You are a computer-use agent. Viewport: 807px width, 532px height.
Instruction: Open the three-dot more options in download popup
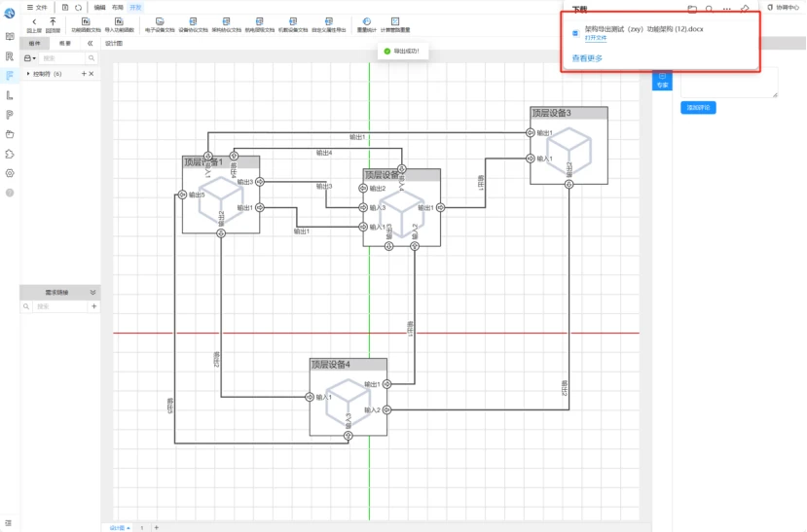point(727,10)
